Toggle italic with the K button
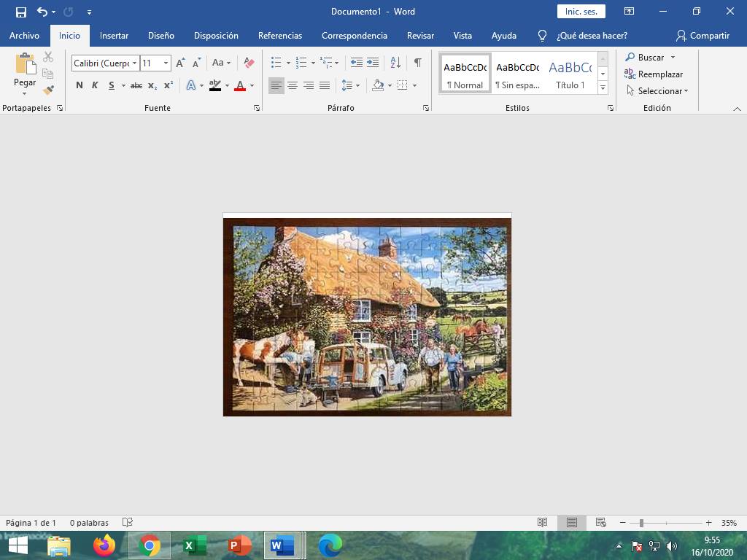Viewport: 747px width, 560px height. pos(95,85)
